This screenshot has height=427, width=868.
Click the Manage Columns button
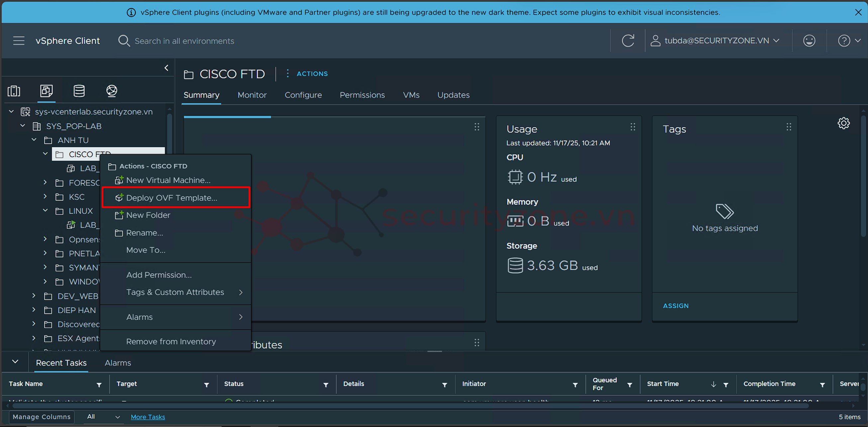point(42,417)
